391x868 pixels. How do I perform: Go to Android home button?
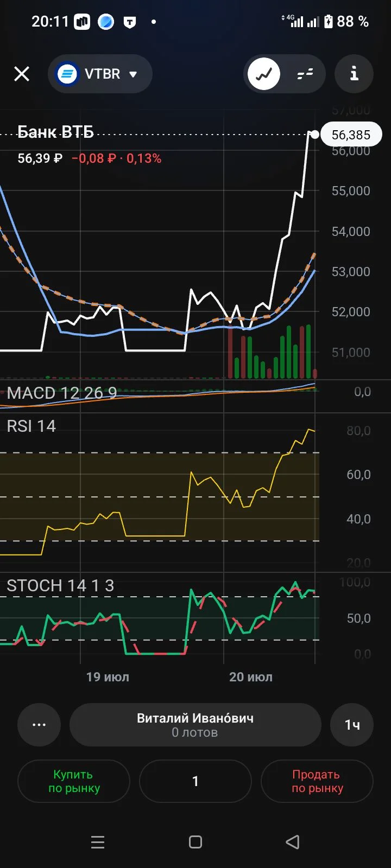tap(195, 842)
